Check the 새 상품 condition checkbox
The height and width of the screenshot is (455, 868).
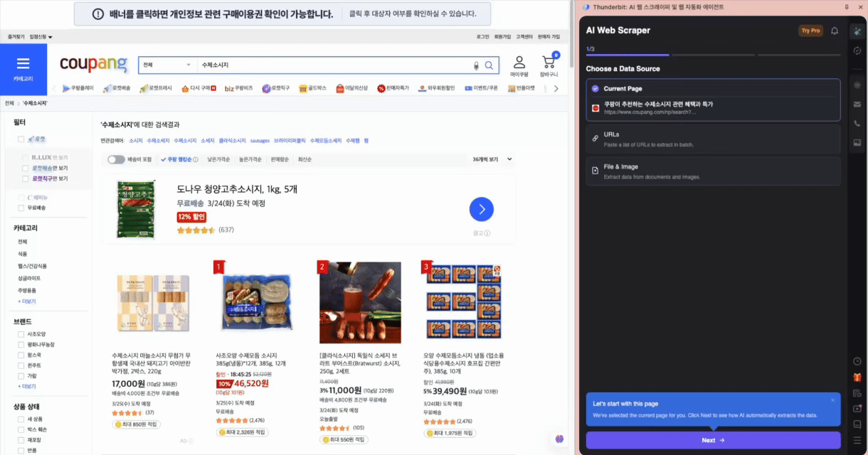(x=21, y=419)
